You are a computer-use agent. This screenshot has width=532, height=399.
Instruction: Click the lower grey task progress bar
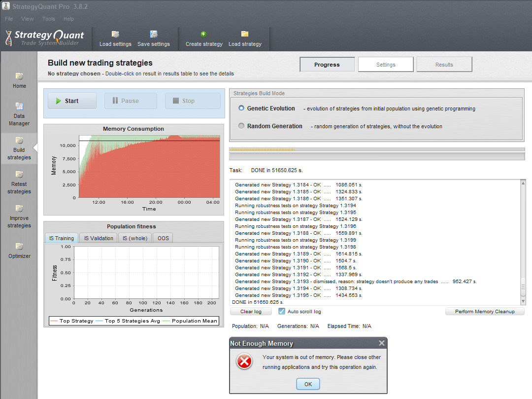click(377, 156)
